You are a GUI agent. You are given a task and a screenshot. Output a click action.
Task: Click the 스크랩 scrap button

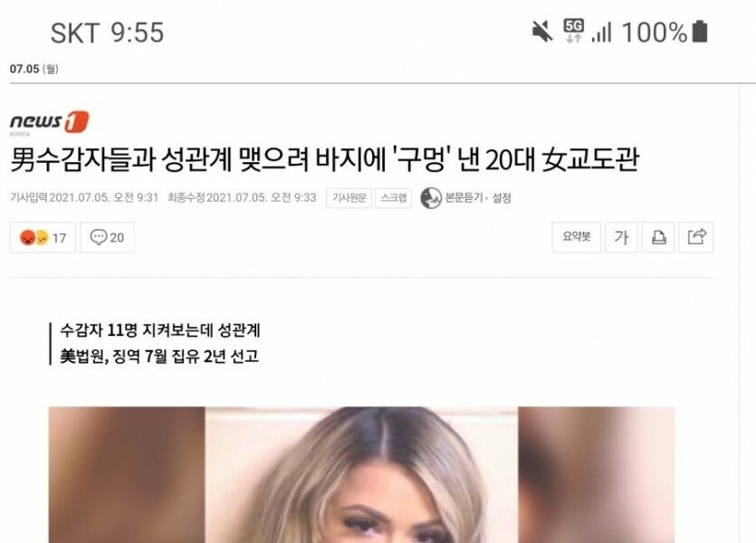(x=394, y=198)
